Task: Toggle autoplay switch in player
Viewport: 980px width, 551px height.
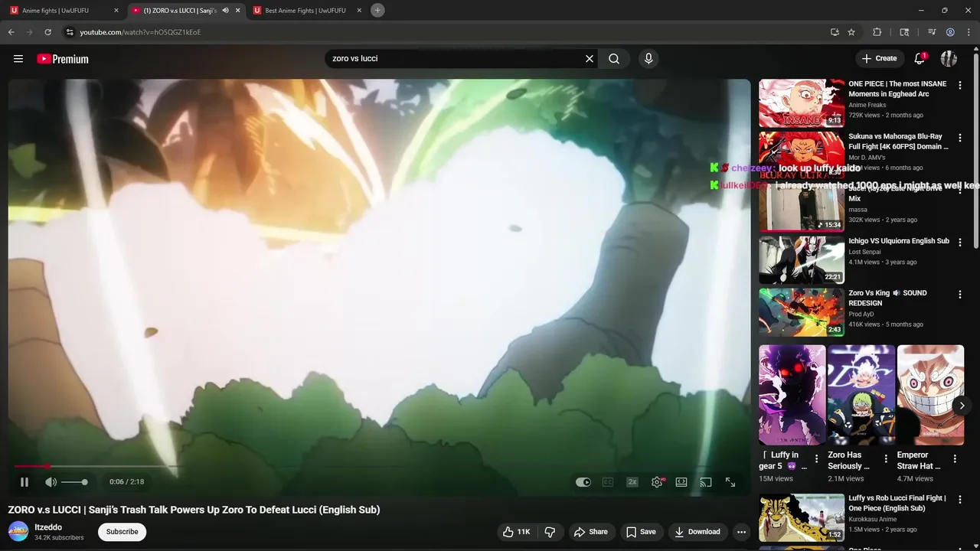Action: coord(583,482)
